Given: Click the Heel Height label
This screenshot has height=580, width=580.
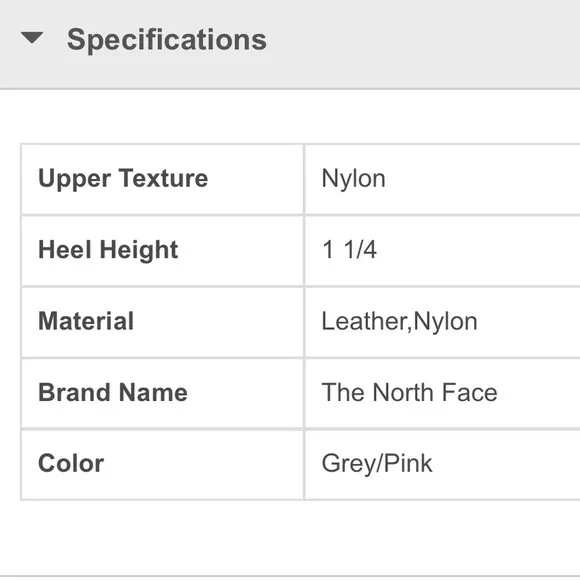Looking at the screenshot, I should [108, 250].
